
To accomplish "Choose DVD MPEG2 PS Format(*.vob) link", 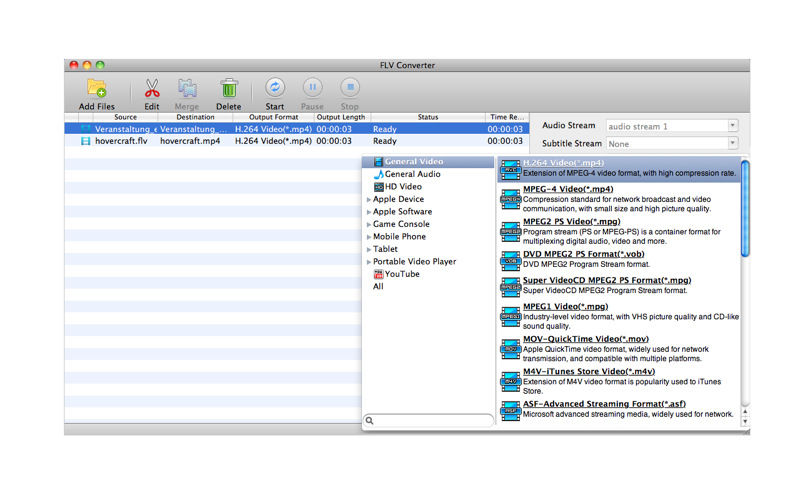I will 583,254.
